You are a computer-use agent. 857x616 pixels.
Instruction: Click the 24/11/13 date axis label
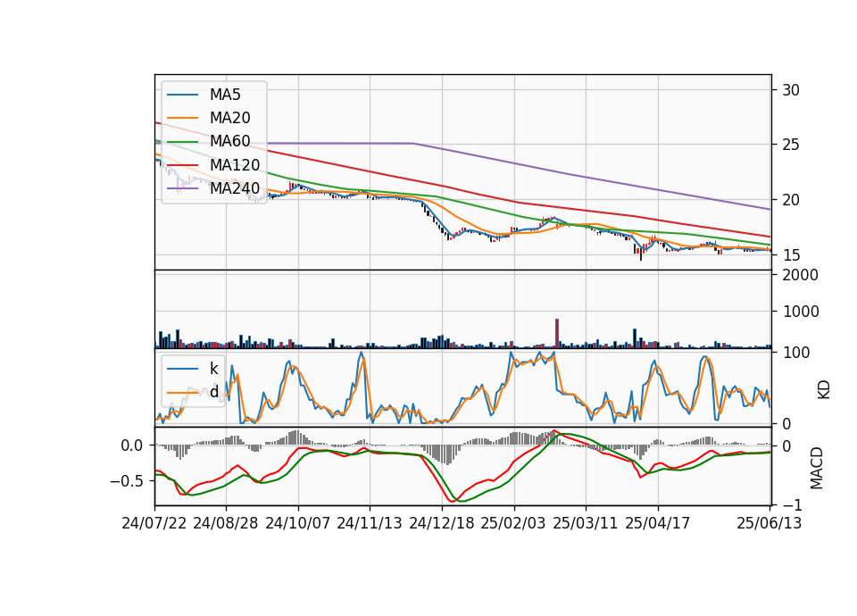click(x=370, y=523)
